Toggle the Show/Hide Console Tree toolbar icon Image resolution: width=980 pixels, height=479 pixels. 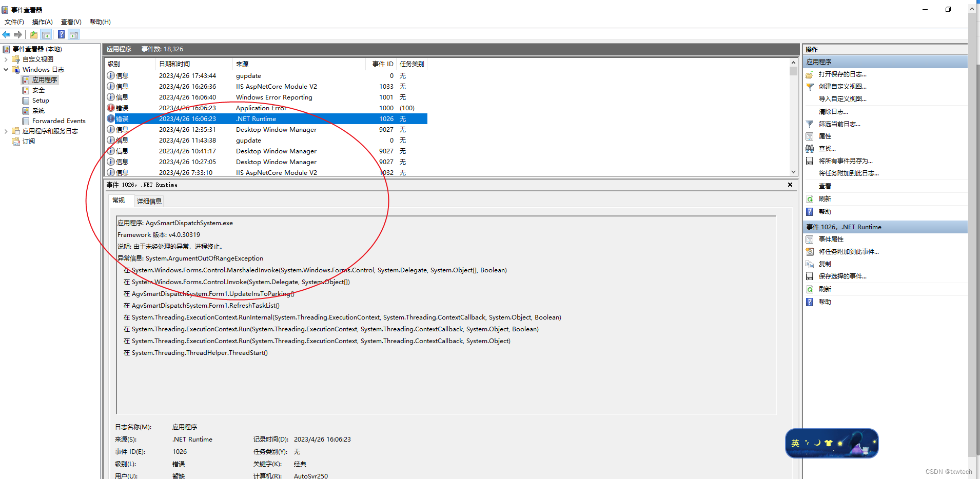[46, 34]
